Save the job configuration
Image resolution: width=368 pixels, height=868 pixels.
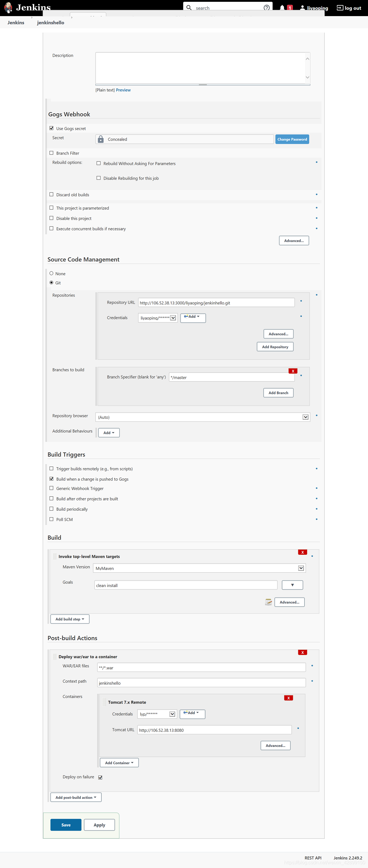pyautogui.click(x=66, y=825)
